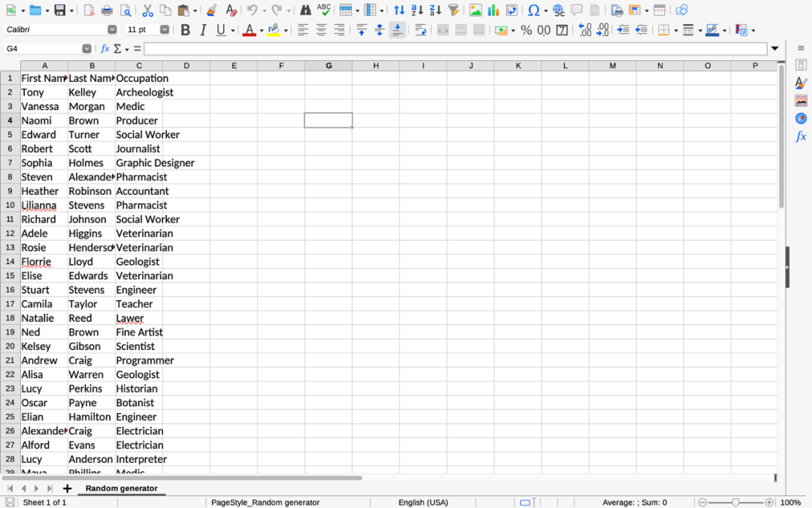Format cell as date

coord(562,30)
